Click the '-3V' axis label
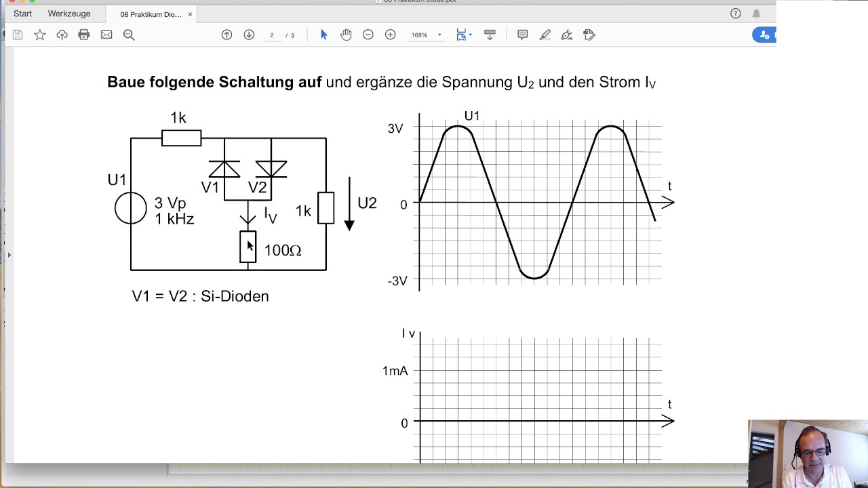The image size is (868, 488). [397, 281]
